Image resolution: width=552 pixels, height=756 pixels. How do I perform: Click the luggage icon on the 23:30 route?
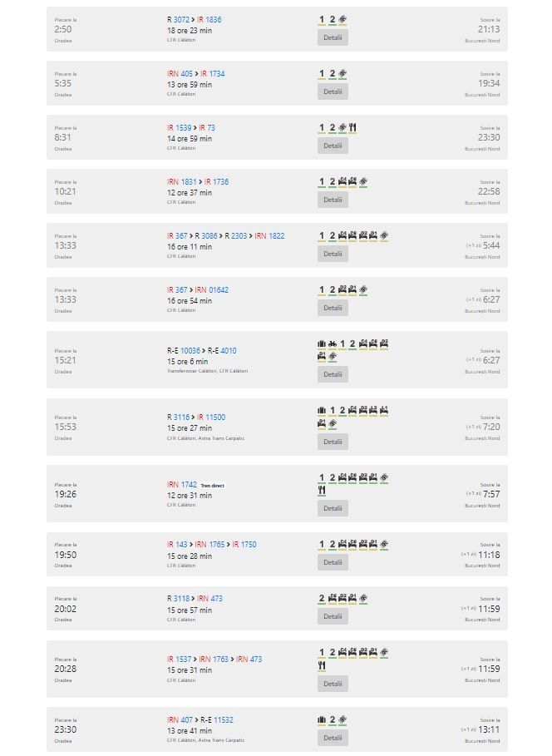322,720
